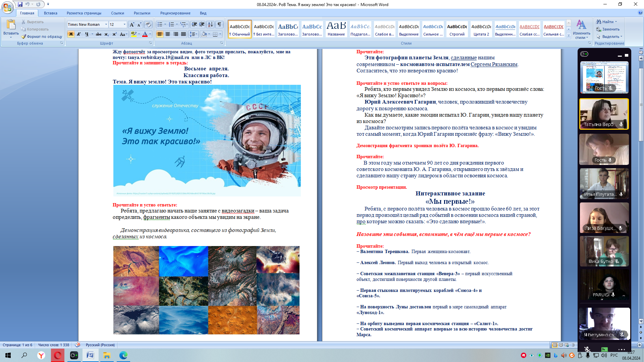644x362 pixels.
Task: Decrease paragraph indent
Action: coord(194,24)
